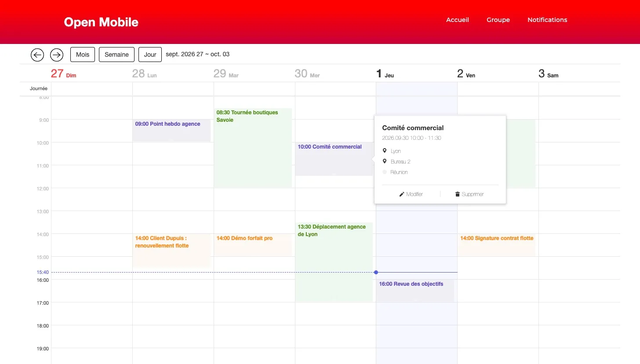Switch to Mois view
Image resolution: width=640 pixels, height=364 pixels.
[x=83, y=55]
